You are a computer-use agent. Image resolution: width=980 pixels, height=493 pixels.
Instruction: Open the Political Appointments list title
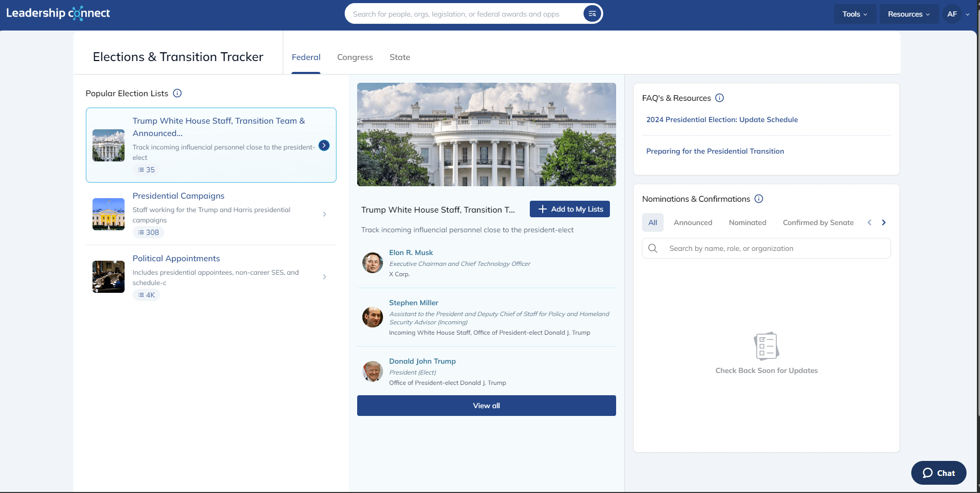pyautogui.click(x=176, y=258)
